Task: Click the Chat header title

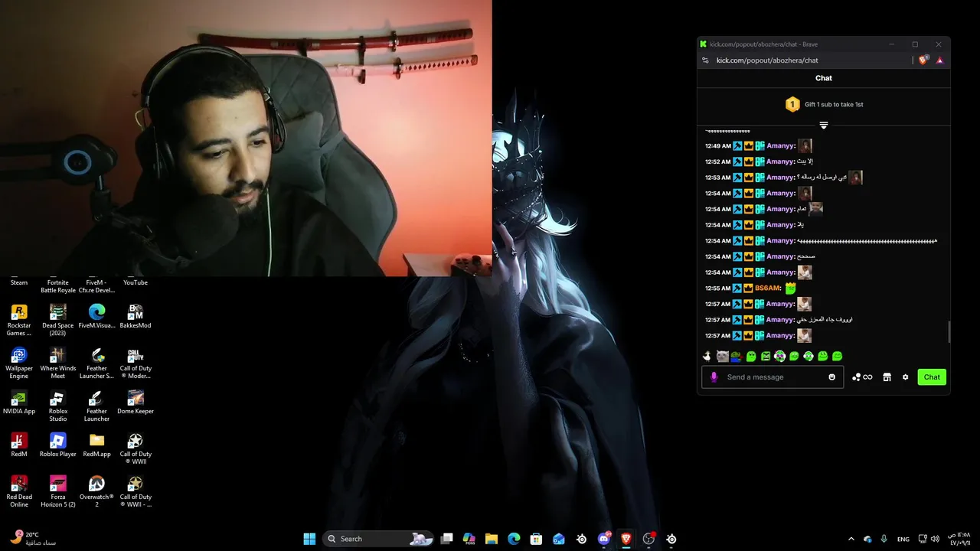Action: pos(824,78)
